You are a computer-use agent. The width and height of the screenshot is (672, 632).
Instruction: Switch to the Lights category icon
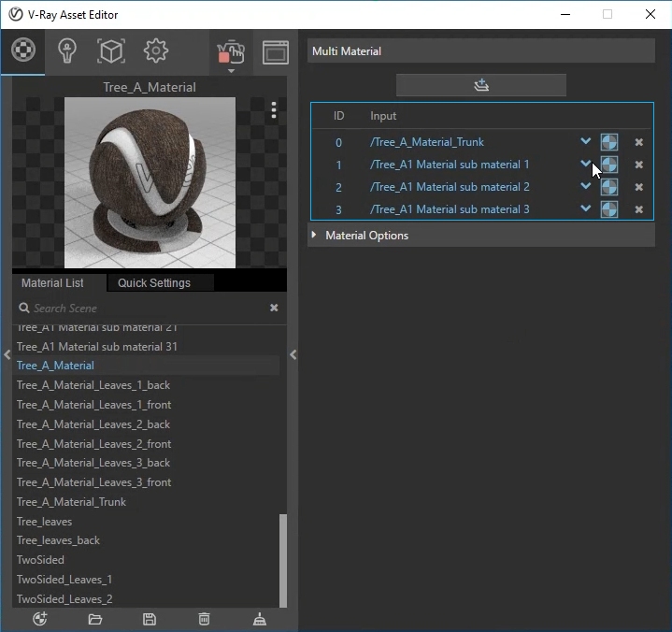click(66, 50)
